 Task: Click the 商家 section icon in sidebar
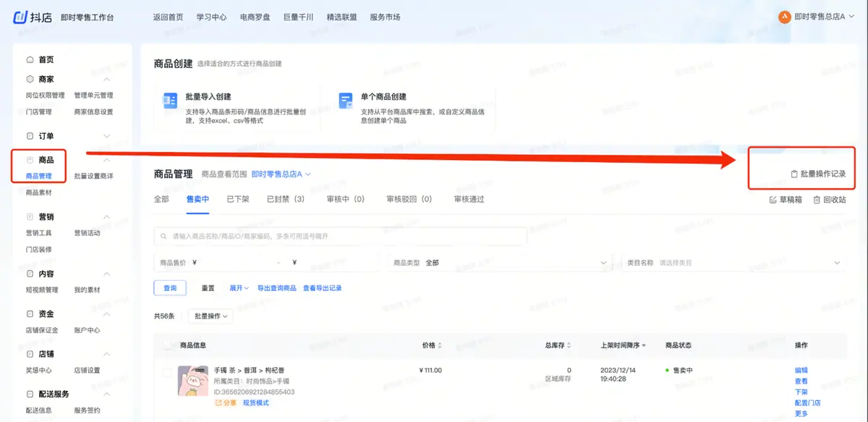[x=30, y=79]
